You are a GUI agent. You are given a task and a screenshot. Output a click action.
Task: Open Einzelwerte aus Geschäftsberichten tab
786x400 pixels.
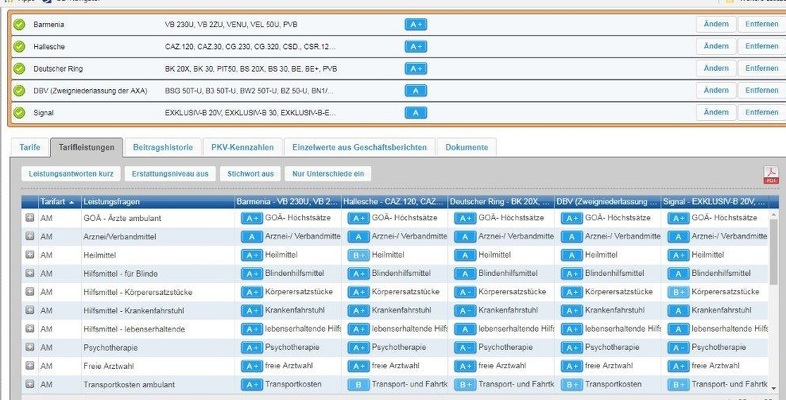[359, 147]
